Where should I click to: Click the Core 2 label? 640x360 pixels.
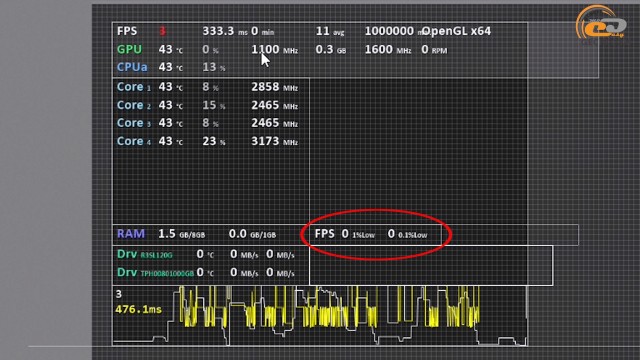tap(133, 105)
